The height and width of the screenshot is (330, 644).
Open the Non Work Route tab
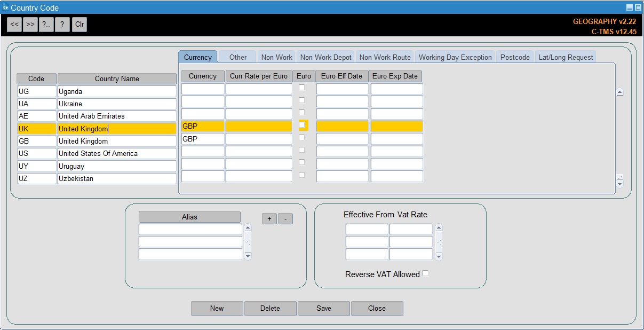385,57
